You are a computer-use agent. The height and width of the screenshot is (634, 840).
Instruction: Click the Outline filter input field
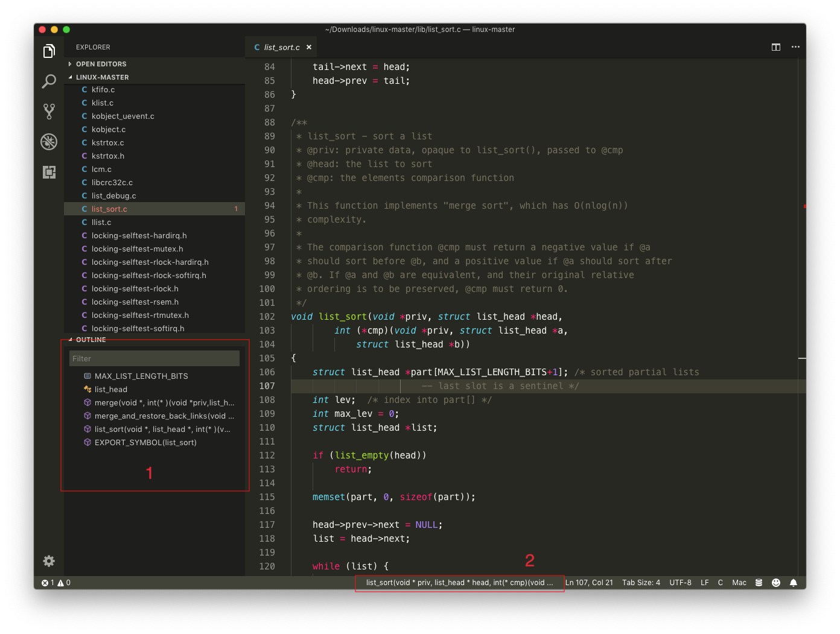click(154, 358)
